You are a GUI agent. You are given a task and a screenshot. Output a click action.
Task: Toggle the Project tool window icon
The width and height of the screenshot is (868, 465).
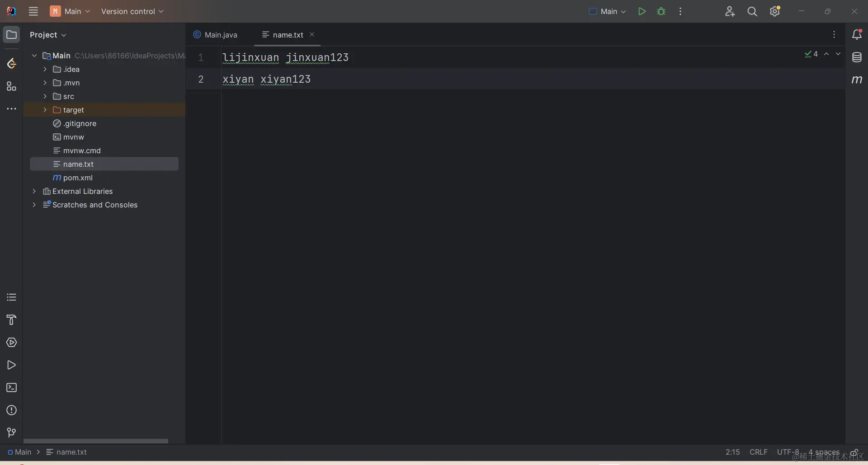(12, 34)
